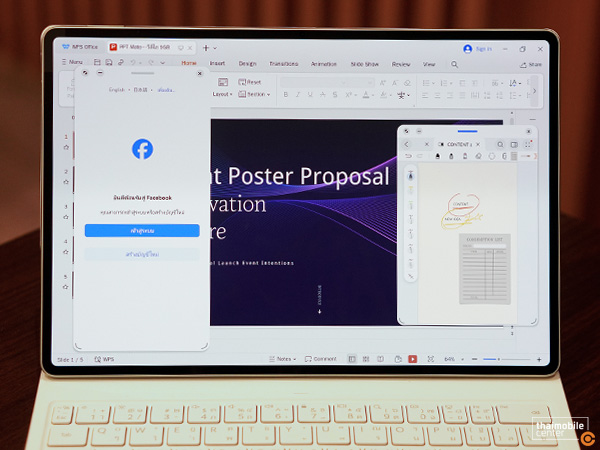This screenshot has width=600, height=450.
Task: Click the Reset button in ribbon
Action: 249,82
